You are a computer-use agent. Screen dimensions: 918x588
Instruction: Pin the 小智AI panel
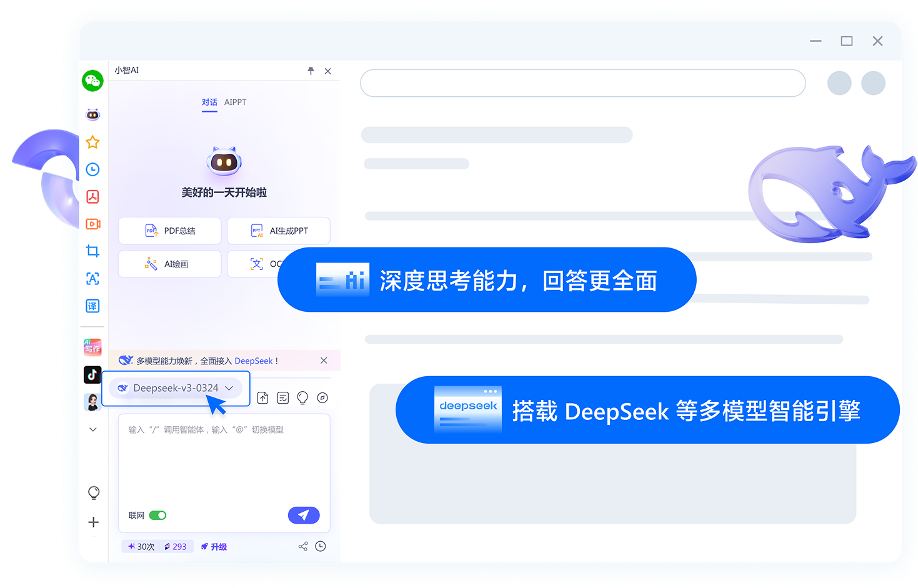point(311,71)
